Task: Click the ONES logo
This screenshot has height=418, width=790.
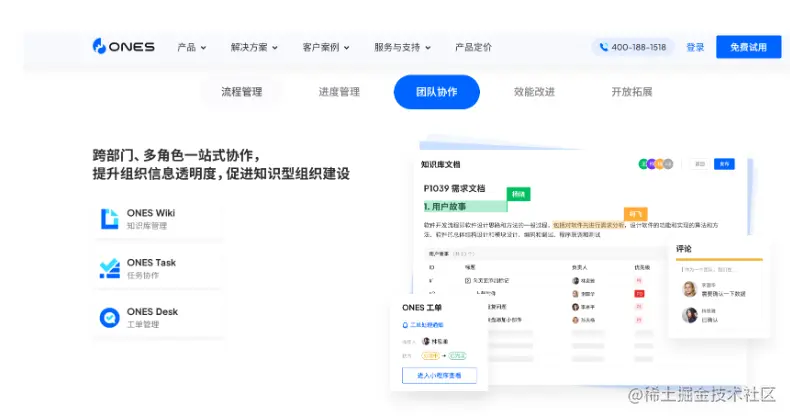Action: (123, 47)
